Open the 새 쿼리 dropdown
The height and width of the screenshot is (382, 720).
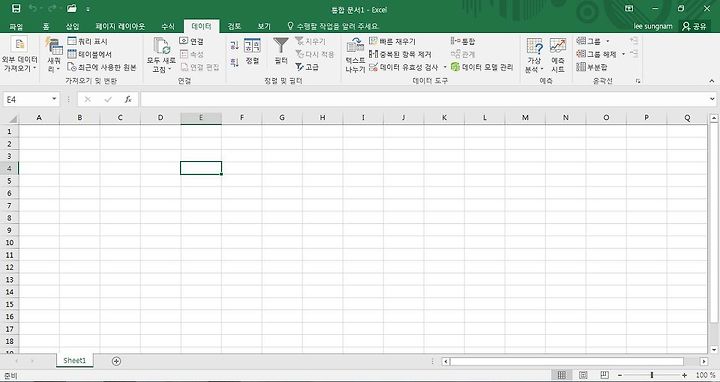[x=54, y=55]
